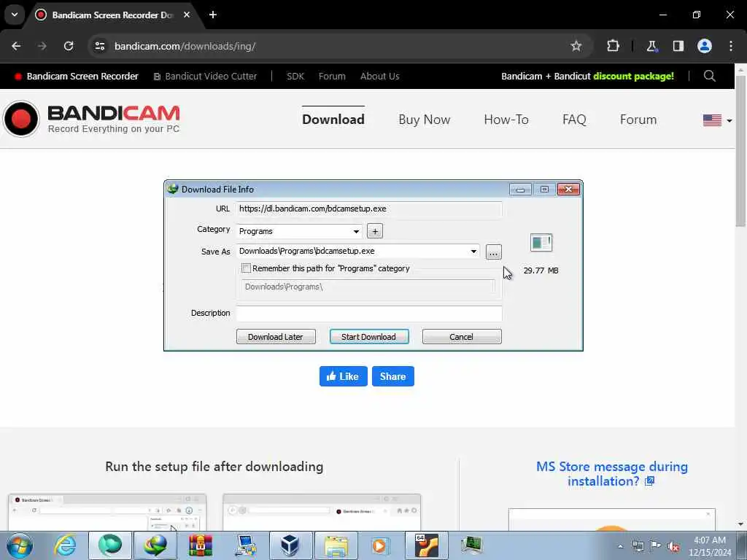Click the page vertical scrollbar thumb
747x560 pixels.
click(740, 150)
